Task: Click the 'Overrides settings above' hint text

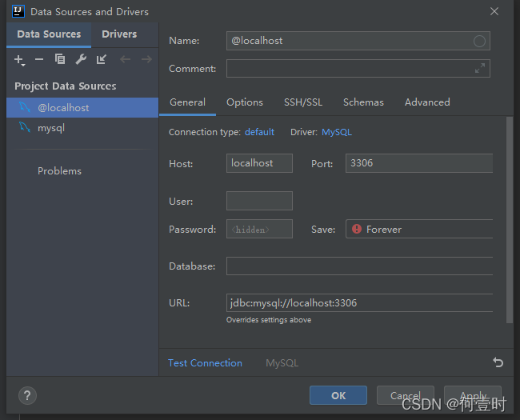Action: coord(269,320)
